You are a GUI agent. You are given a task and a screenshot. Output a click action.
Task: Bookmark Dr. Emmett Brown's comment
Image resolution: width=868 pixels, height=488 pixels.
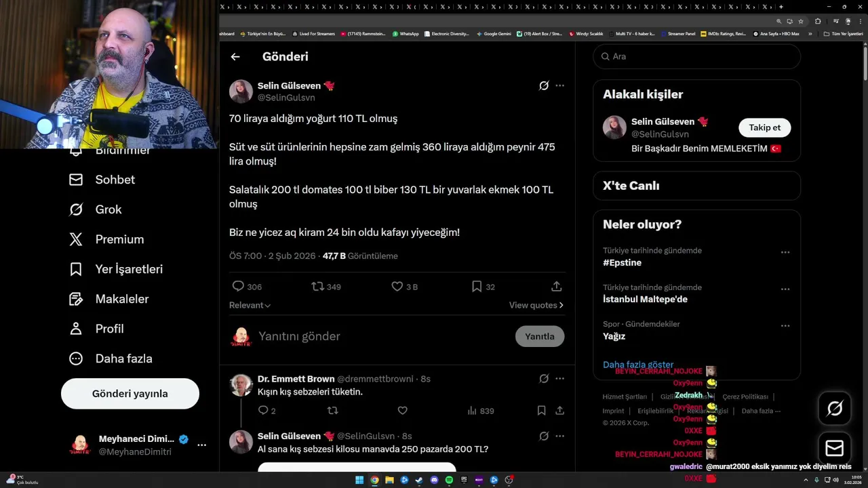[x=541, y=411]
